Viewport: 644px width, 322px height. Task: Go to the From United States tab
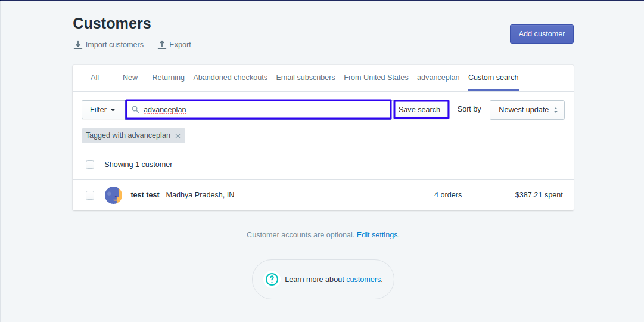[x=377, y=78]
